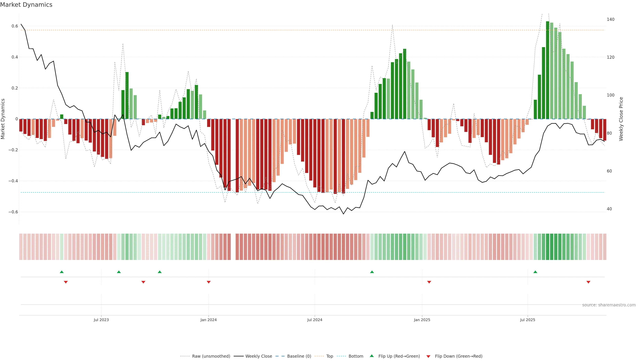Click the Market Dynamics chart title
The width and height of the screenshot is (644, 362).
[x=26, y=5]
